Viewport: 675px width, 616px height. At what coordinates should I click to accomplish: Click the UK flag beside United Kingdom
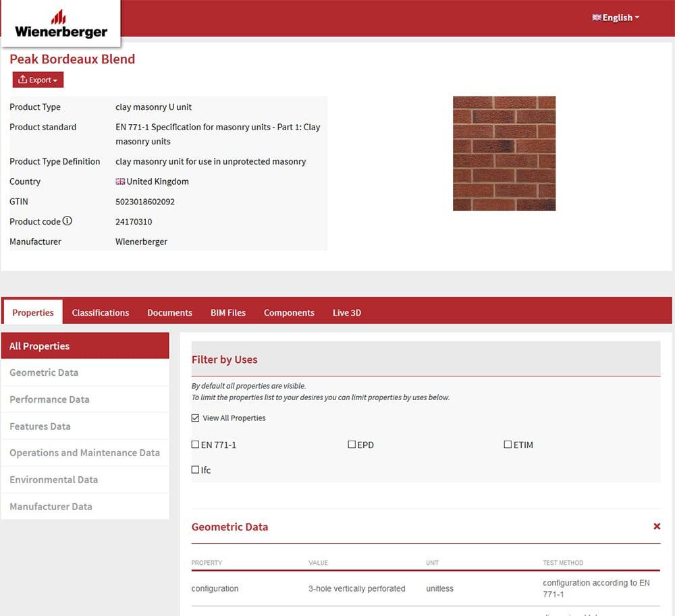(120, 181)
